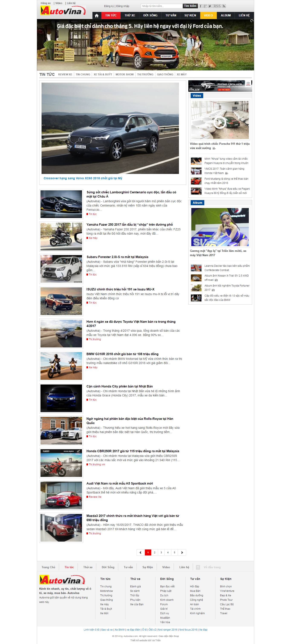Screen dimensions: 291x644
Task: Click the Ford EcoSport banner advertisement
Action: point(145,45)
